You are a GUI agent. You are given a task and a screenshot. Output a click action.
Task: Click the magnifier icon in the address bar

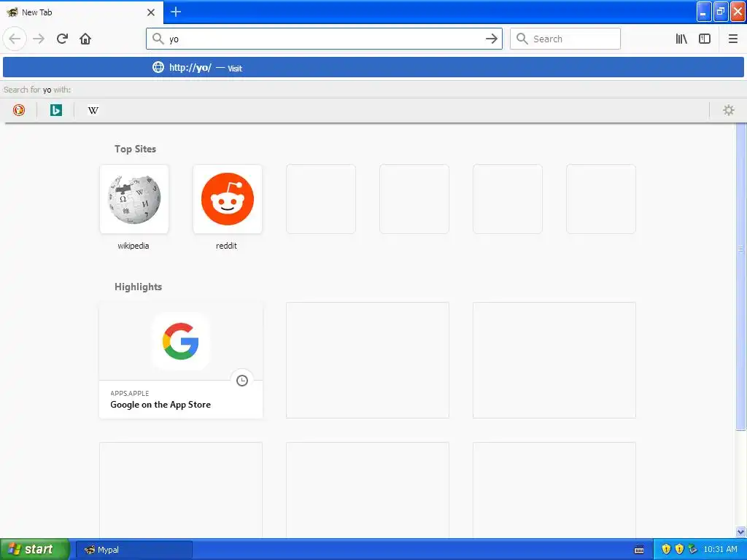tap(158, 39)
